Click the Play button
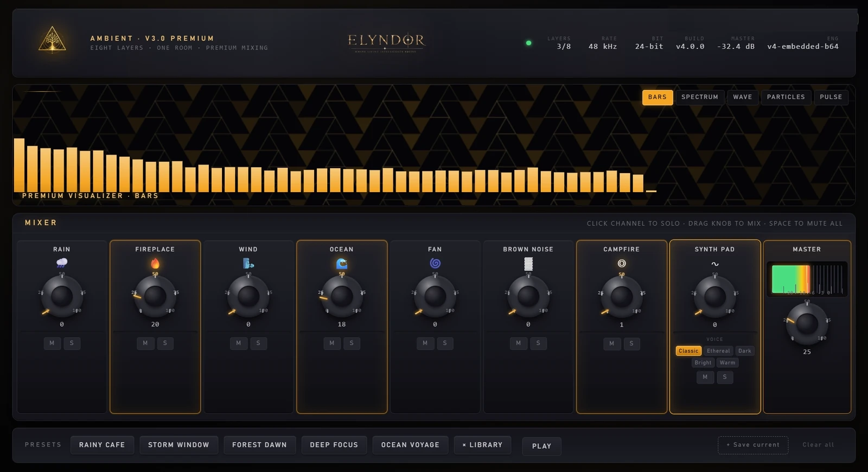This screenshot has height=472, width=868. (541, 446)
